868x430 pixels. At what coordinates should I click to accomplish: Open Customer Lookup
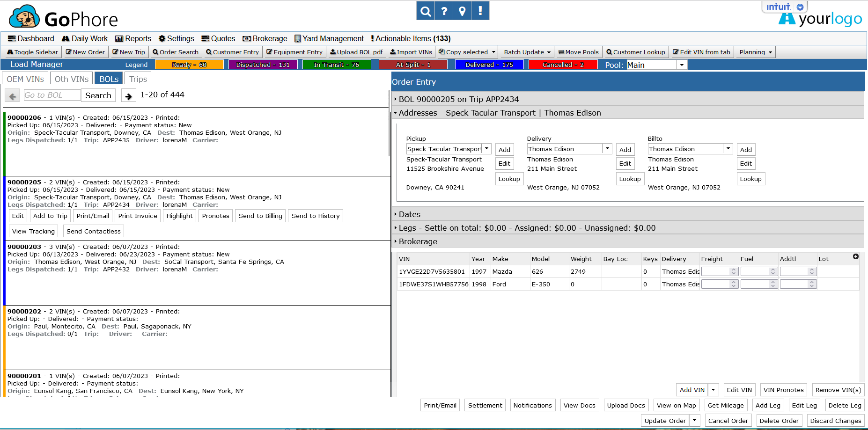[636, 52]
